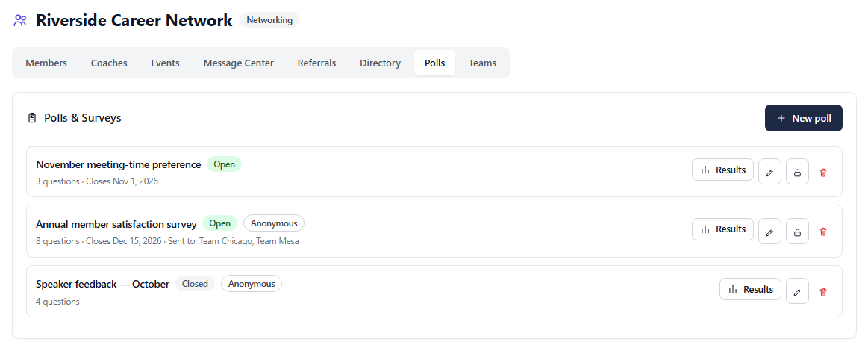The image size is (868, 351).
Task: Select the Referrals tab
Action: [316, 63]
